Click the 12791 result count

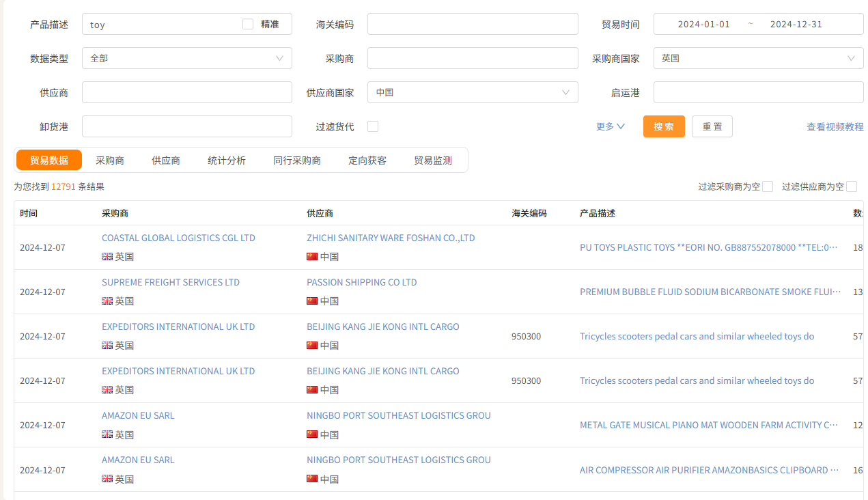tap(64, 186)
